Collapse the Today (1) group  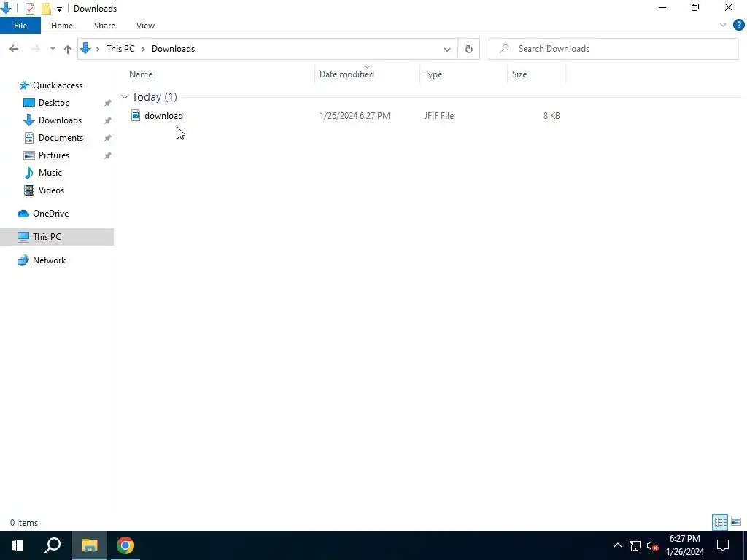[125, 97]
